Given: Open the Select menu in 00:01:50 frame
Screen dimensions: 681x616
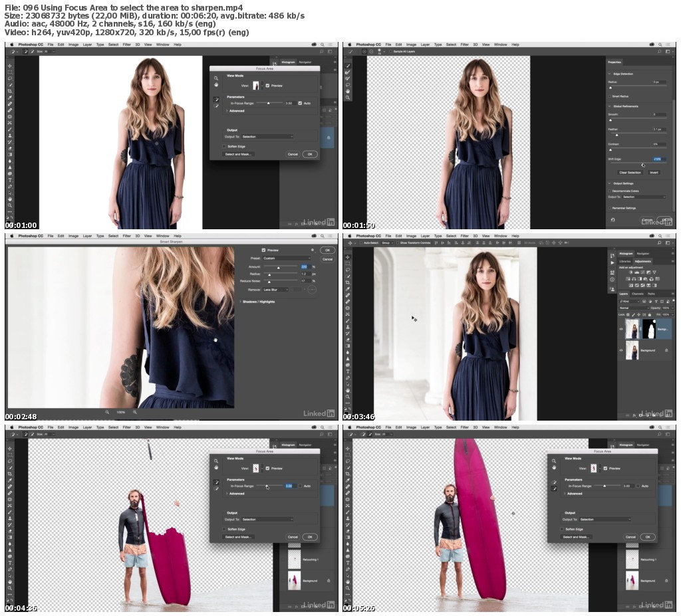Looking at the screenshot, I should [452, 45].
